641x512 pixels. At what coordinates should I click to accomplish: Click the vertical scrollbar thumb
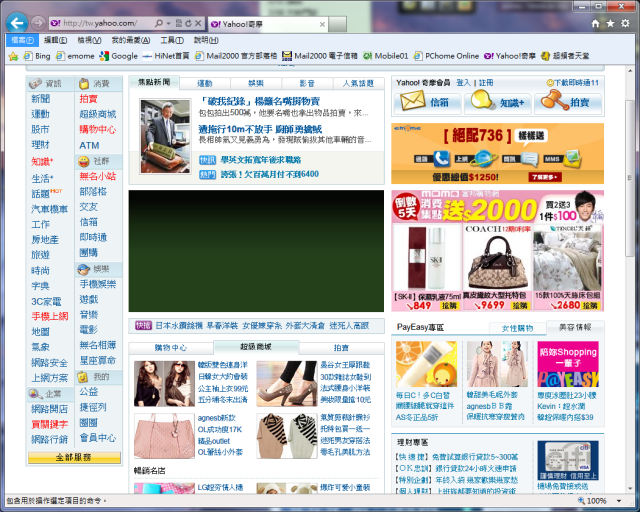630,177
